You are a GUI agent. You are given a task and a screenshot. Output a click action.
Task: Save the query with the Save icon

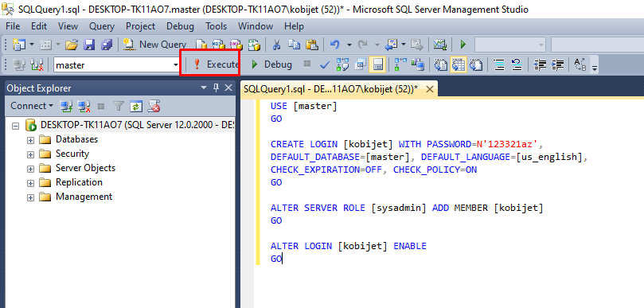89,45
